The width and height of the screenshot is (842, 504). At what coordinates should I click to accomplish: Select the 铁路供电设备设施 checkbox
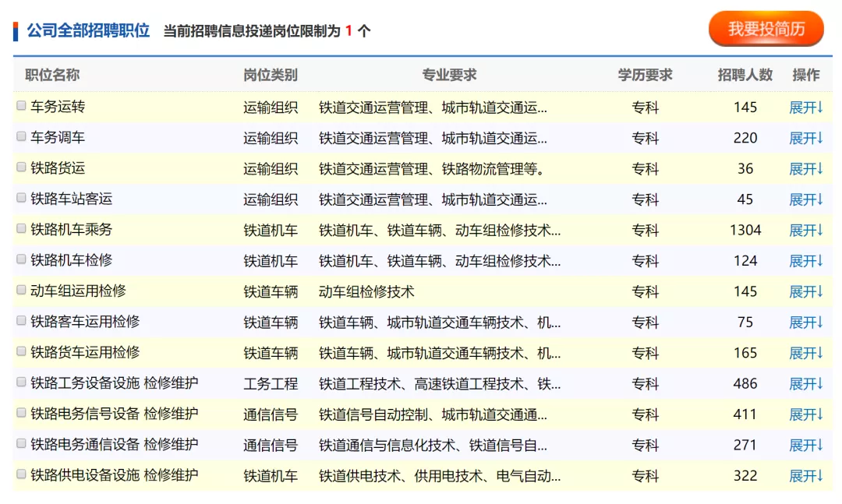(x=22, y=474)
